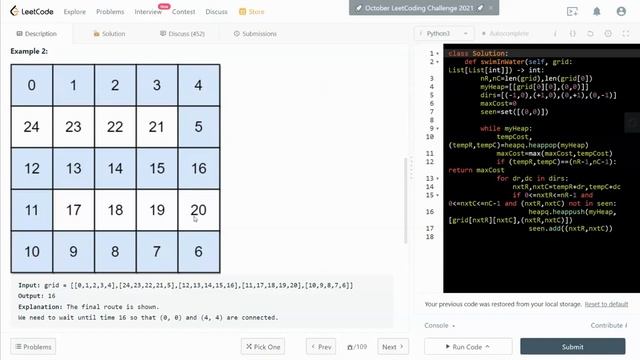
Task: Click the Run Code button
Action: coord(468,347)
